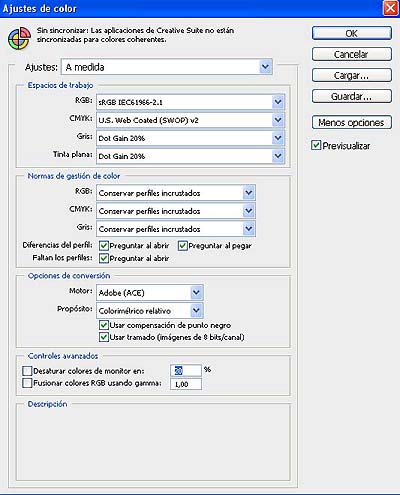This screenshot has width=400, height=495.
Task: Click the Opciones de conversión heading
Action: tap(69, 276)
